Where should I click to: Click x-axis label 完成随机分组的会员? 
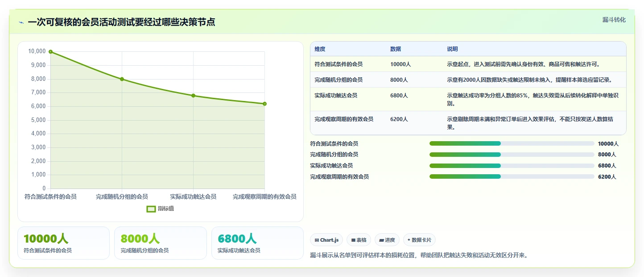[x=122, y=197]
